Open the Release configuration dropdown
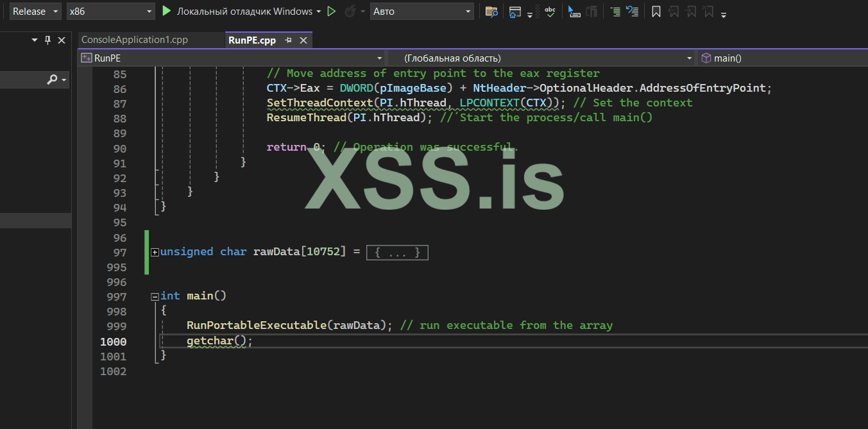Screen dimensions: 868x429 coord(36,11)
